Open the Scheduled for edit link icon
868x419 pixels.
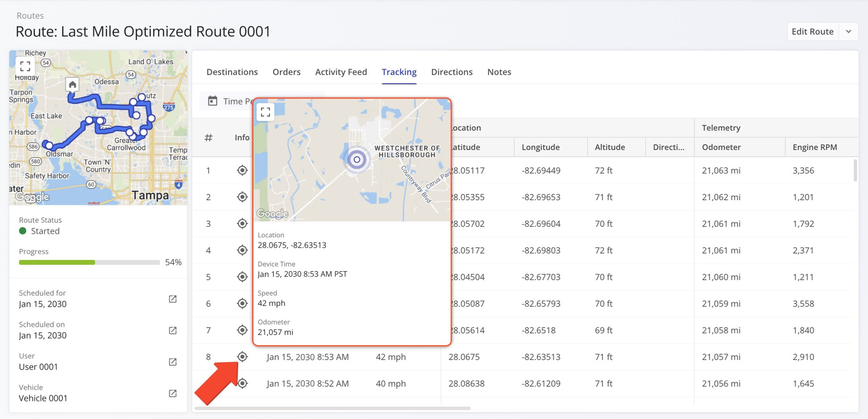coord(172,299)
